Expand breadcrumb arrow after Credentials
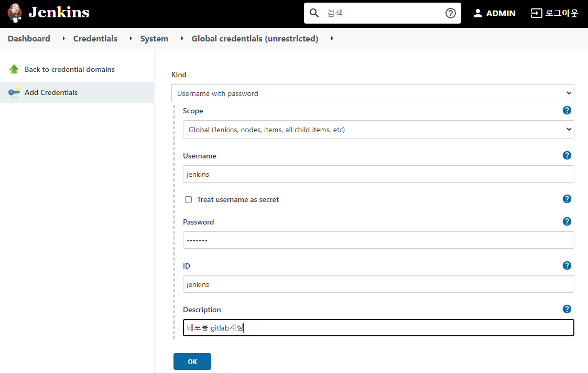Viewport: 588px width, 373px height. [x=130, y=38]
